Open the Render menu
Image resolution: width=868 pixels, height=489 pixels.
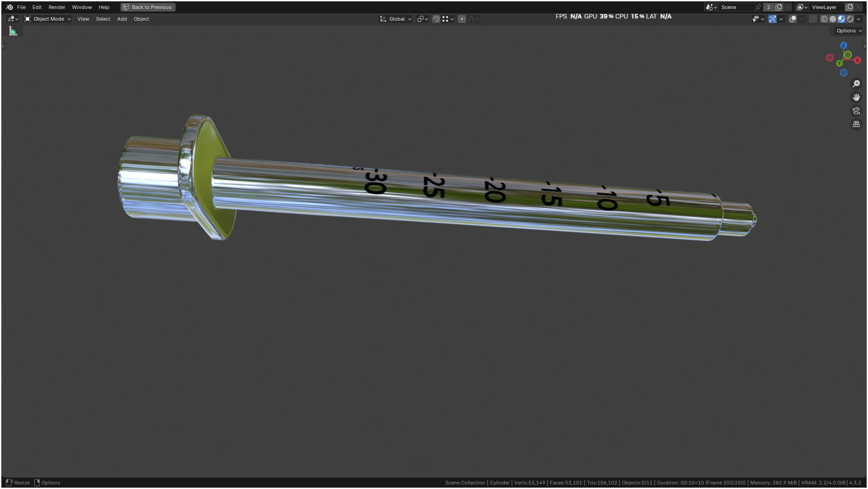[57, 7]
